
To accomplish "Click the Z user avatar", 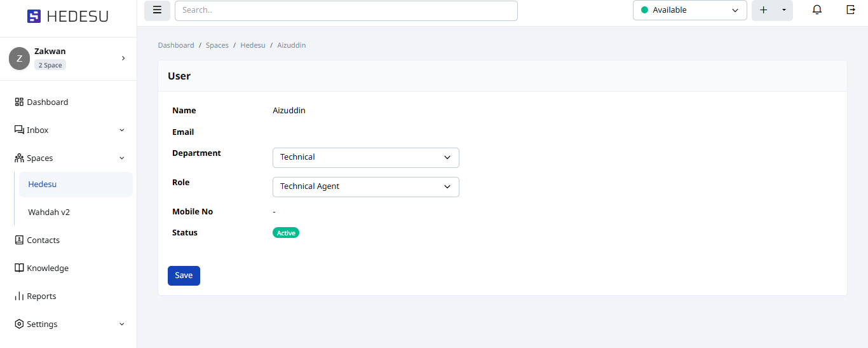I will (19, 59).
